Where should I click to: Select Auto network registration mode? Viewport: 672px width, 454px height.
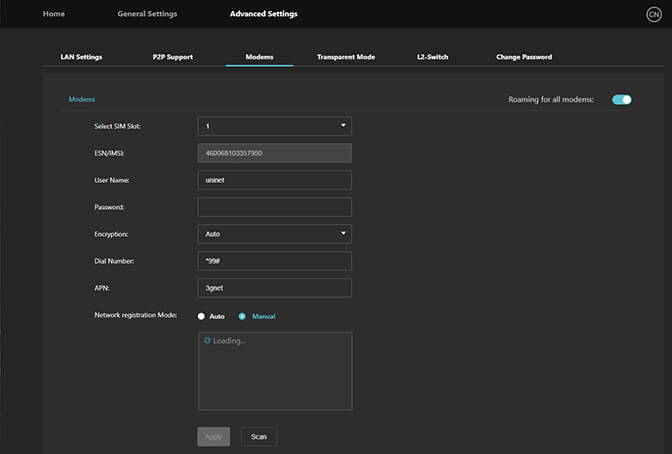point(201,316)
